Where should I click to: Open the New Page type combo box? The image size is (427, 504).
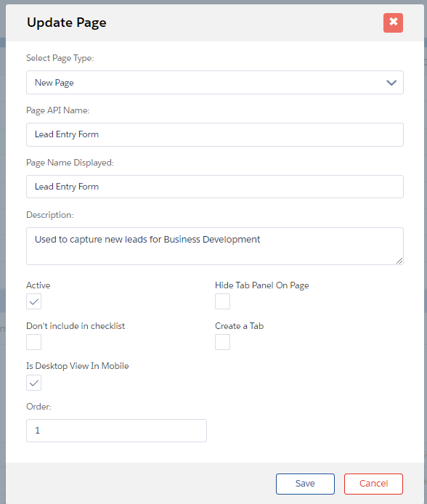click(x=215, y=83)
